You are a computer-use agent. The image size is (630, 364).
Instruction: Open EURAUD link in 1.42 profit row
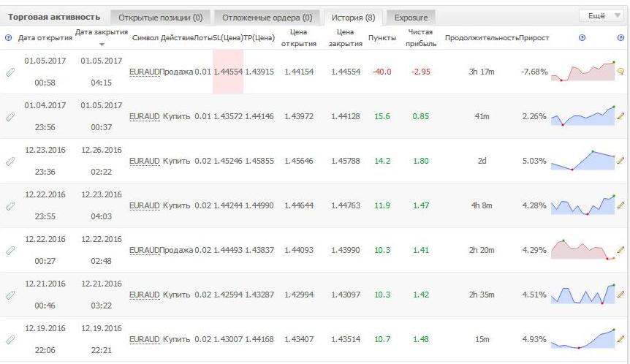[x=144, y=295]
